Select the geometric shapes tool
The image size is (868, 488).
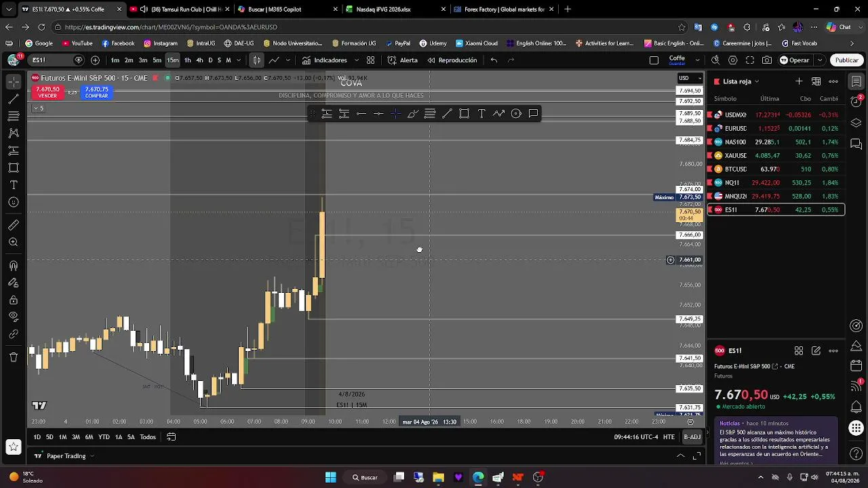coord(14,167)
